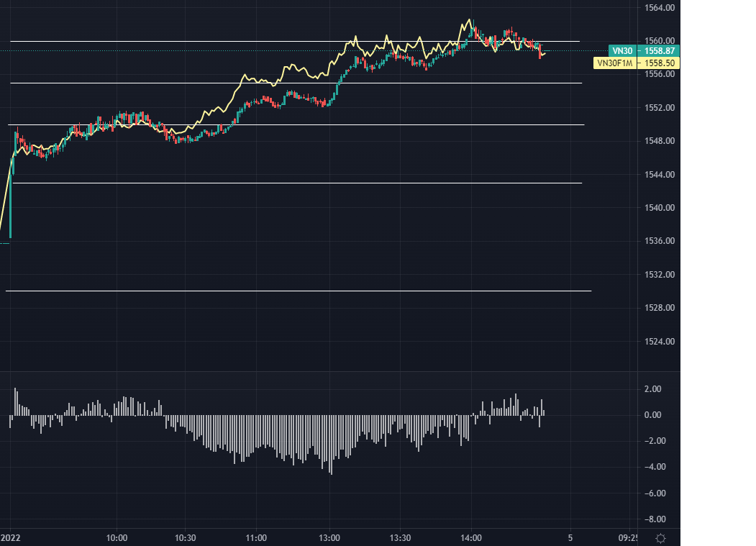
Task: Select the horizontal line near 1543 level
Action: [288, 183]
